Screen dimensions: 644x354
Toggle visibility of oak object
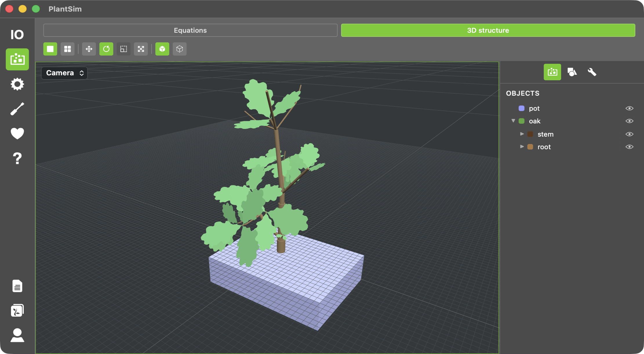(629, 121)
